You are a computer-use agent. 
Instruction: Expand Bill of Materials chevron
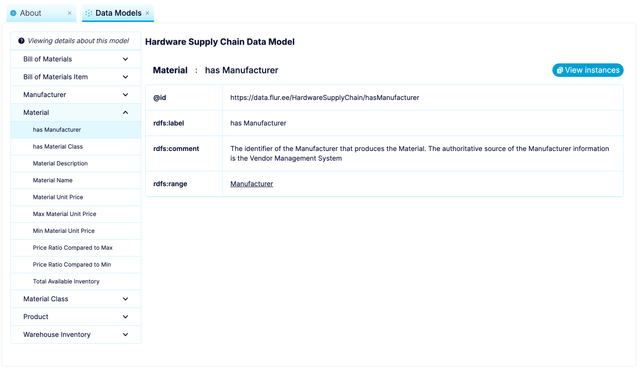click(x=125, y=59)
